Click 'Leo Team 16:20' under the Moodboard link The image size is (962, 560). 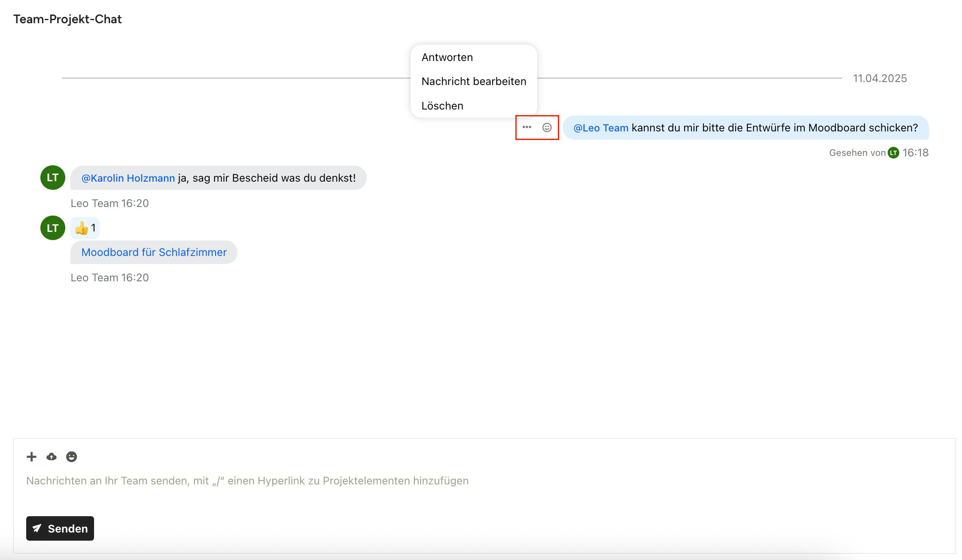point(110,277)
